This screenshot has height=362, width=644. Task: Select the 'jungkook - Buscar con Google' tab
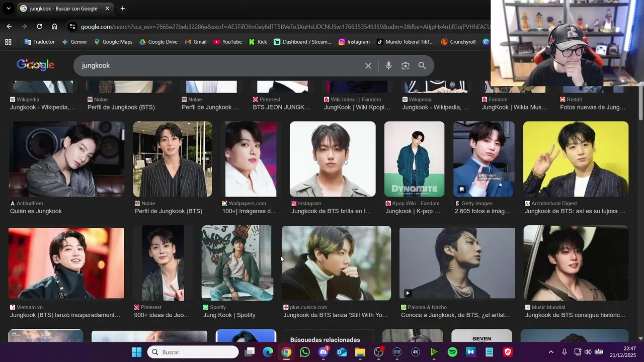click(64, 9)
